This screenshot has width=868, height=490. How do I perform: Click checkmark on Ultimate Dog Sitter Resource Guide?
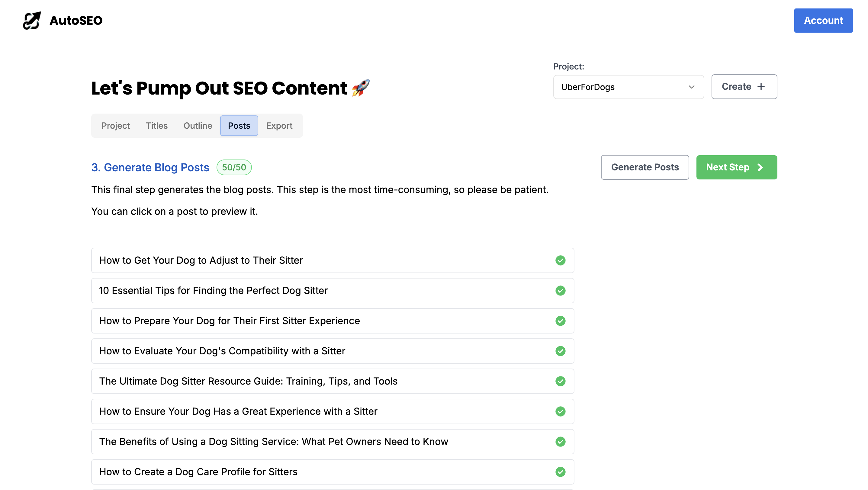click(x=560, y=381)
